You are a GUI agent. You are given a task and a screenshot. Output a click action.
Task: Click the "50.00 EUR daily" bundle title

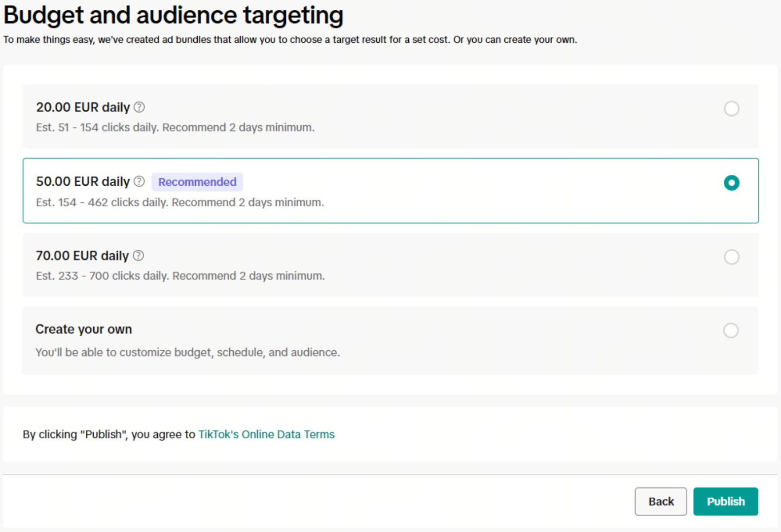[x=83, y=182]
